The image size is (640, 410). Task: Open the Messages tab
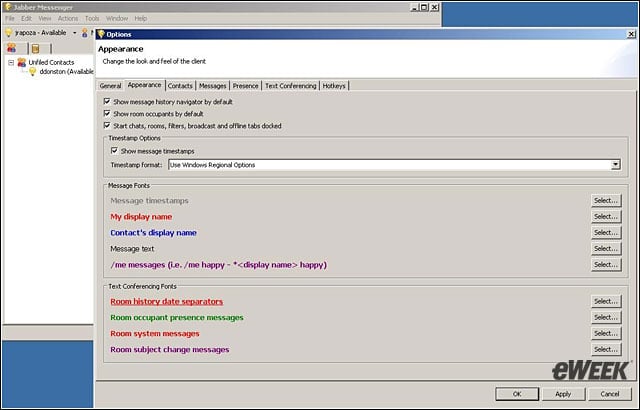click(212, 86)
